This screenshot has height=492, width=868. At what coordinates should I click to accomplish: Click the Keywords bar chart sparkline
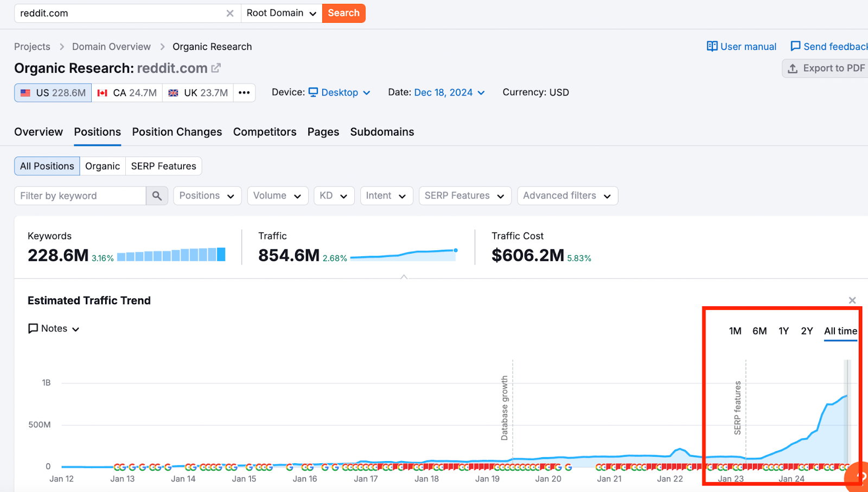(171, 255)
